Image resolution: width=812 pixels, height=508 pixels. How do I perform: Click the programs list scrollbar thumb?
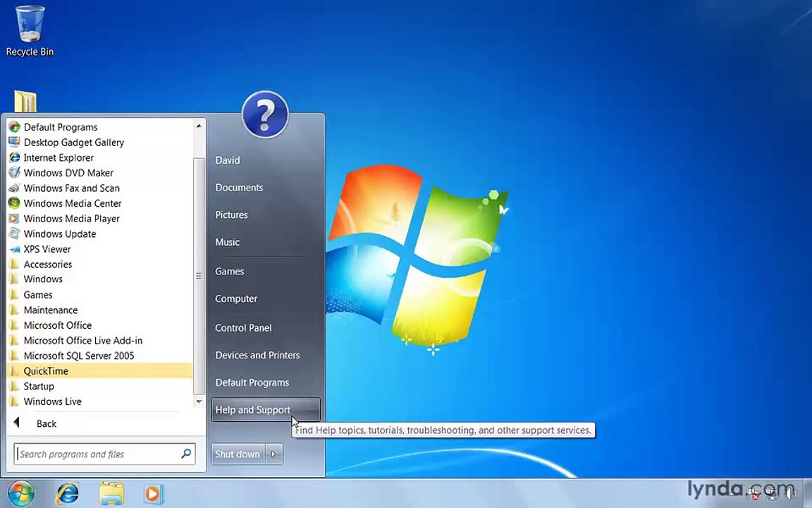point(199,276)
